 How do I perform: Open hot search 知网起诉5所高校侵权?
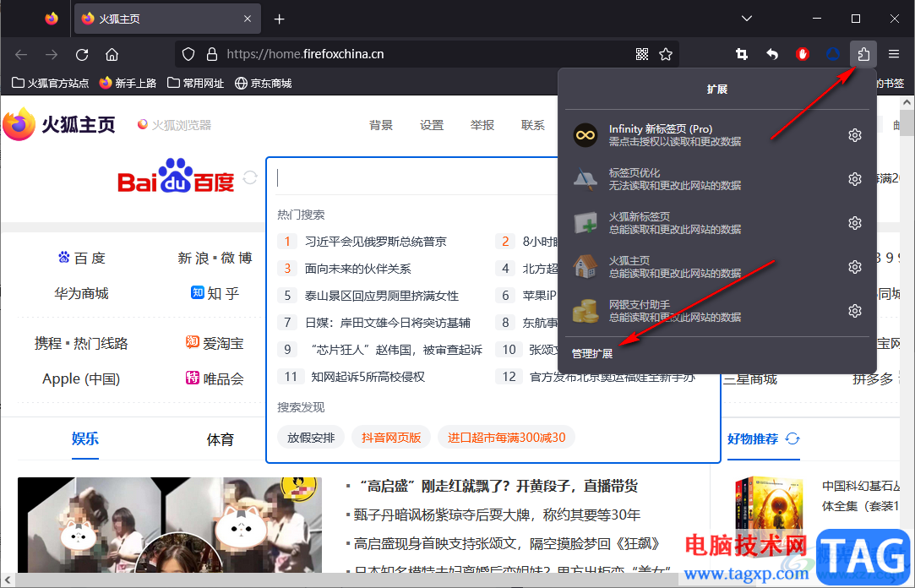pyautogui.click(x=368, y=377)
